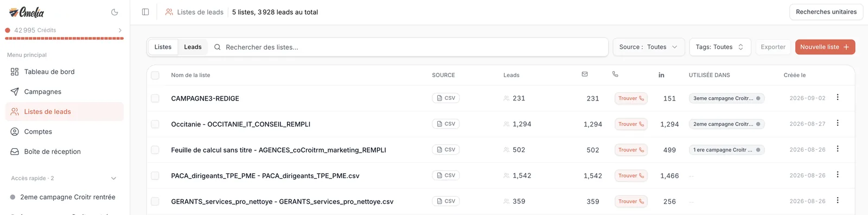Image resolution: width=868 pixels, height=215 pixels.
Task: Click Trouver for PACA_dirigeants list
Action: (631, 176)
